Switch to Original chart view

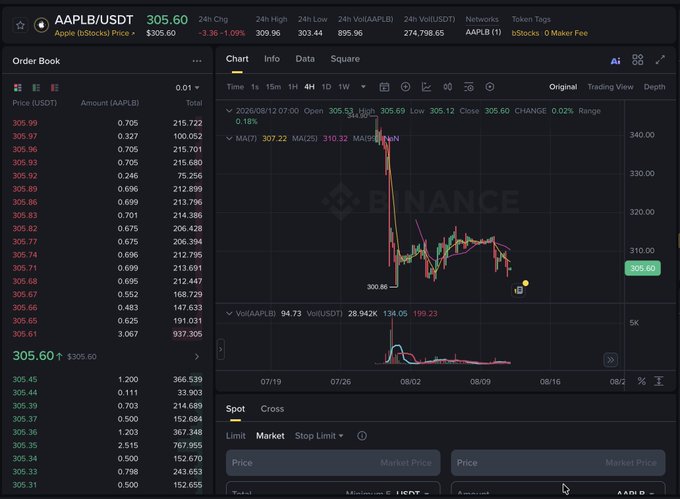tap(563, 87)
